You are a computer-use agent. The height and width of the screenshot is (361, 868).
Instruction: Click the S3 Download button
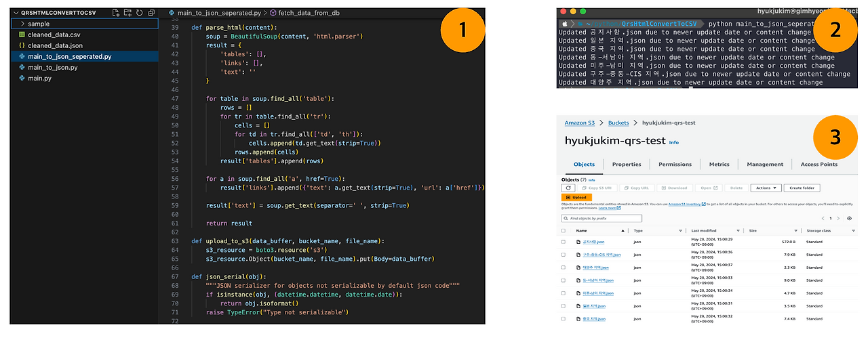(x=675, y=188)
